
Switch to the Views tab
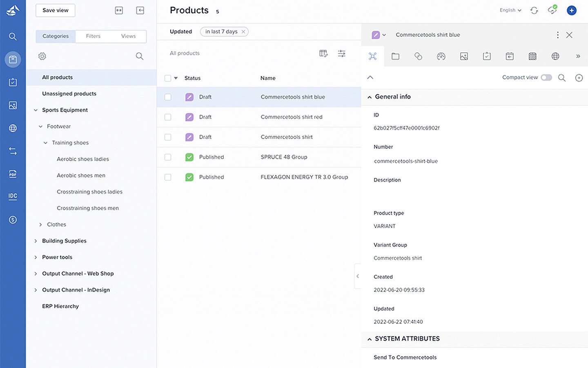(128, 36)
